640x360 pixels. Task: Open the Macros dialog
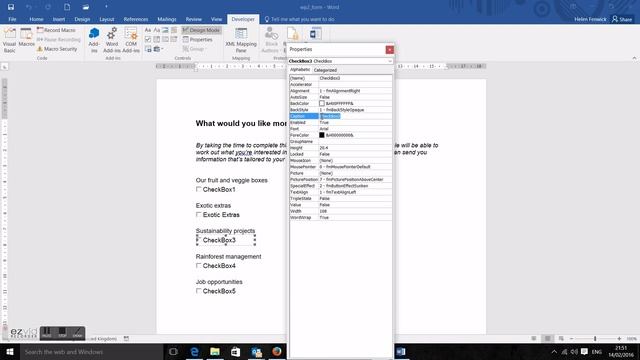coord(27,38)
